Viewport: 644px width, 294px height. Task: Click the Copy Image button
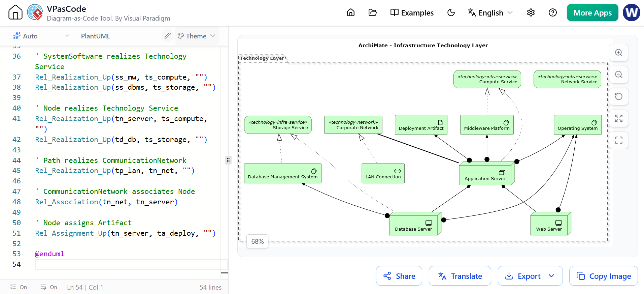click(x=604, y=276)
